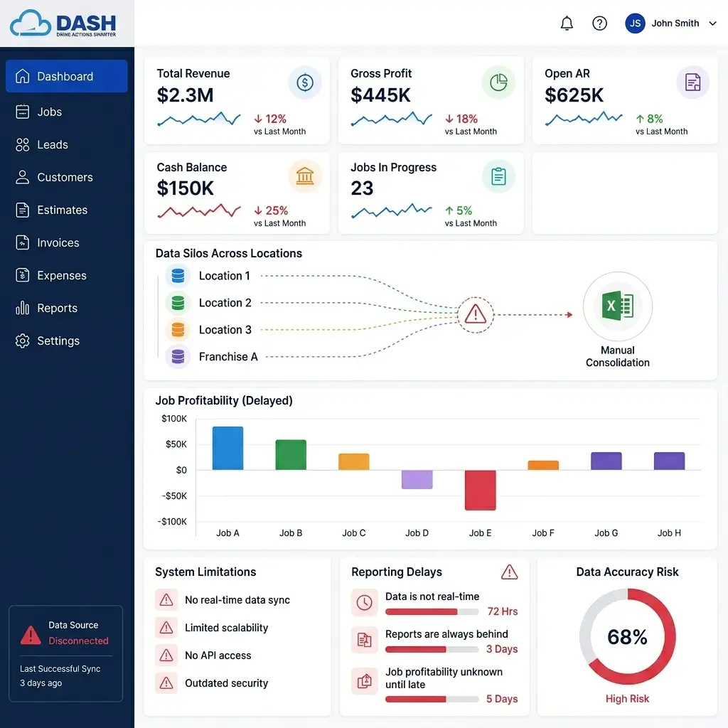Click the Total Revenue sparkline chart
728x728 pixels.
(199, 119)
